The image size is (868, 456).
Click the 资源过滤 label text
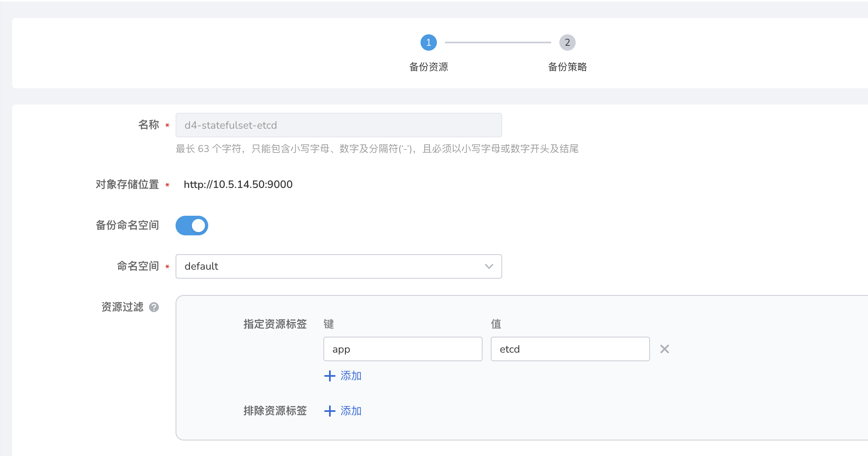(x=122, y=307)
